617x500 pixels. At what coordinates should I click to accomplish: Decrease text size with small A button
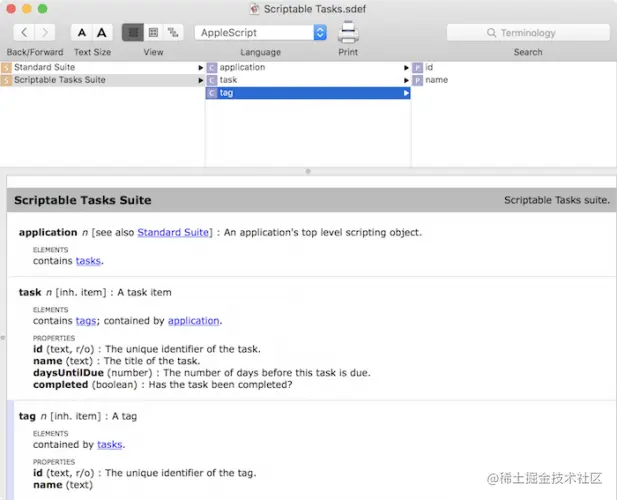point(81,33)
